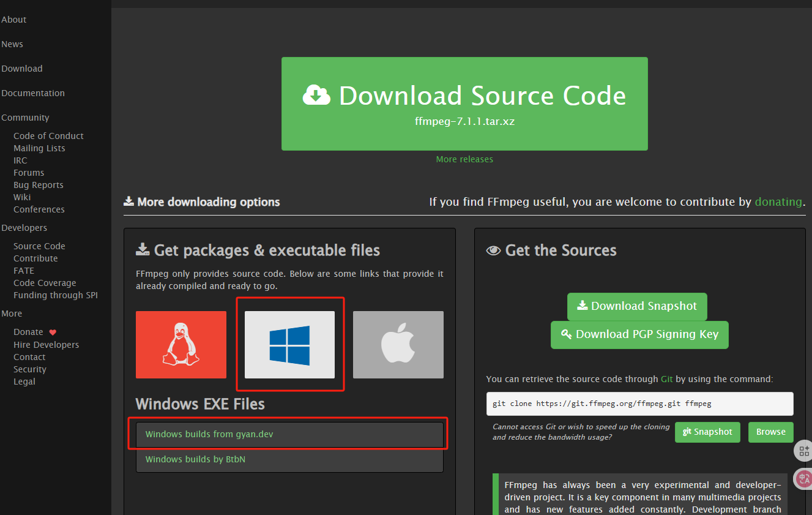Click the floating translate widget icon

pyautogui.click(x=803, y=478)
